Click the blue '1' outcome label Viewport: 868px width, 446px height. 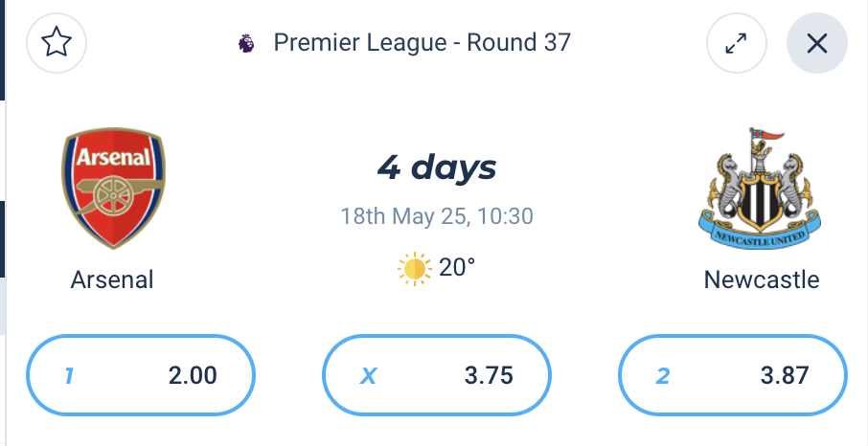(x=69, y=376)
